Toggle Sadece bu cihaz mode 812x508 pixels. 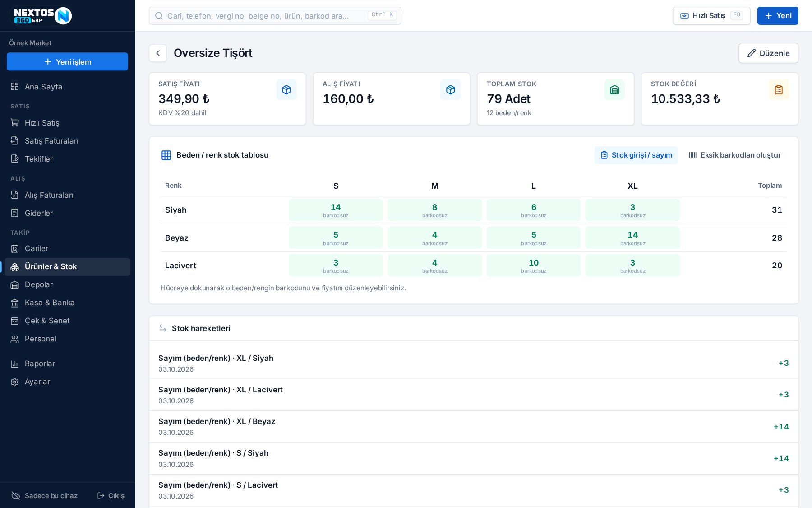(x=44, y=496)
